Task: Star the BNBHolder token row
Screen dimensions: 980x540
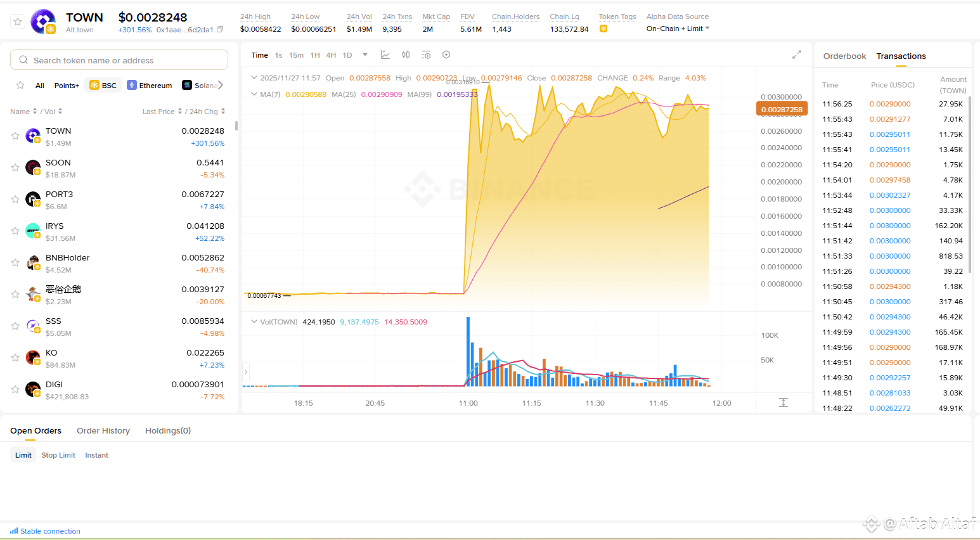Action: pos(15,262)
